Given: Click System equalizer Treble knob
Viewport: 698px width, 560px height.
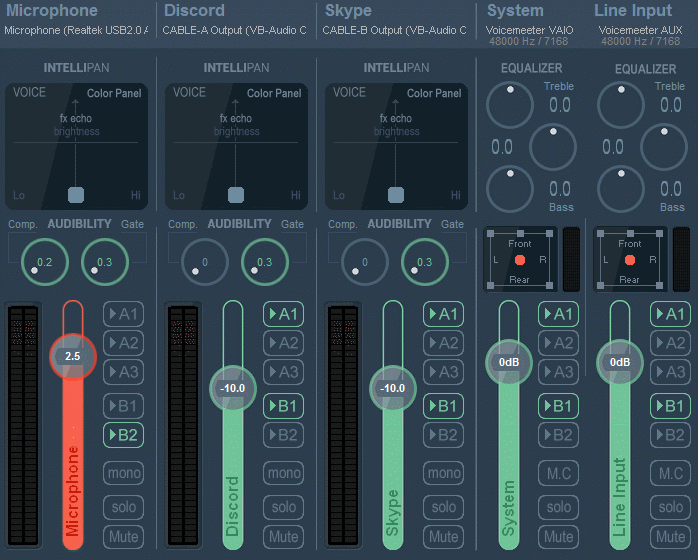Looking at the screenshot, I should [510, 105].
